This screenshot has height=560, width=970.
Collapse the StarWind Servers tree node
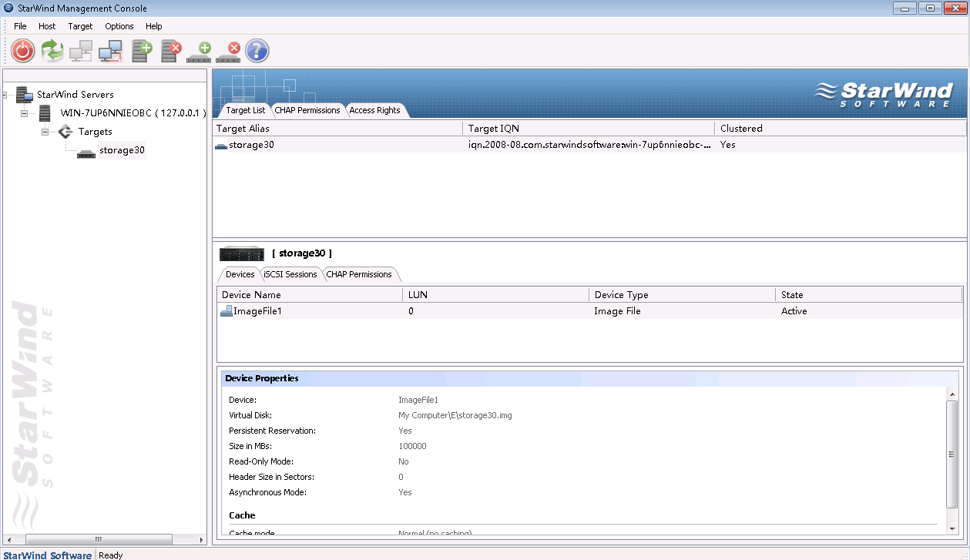click(x=5, y=95)
